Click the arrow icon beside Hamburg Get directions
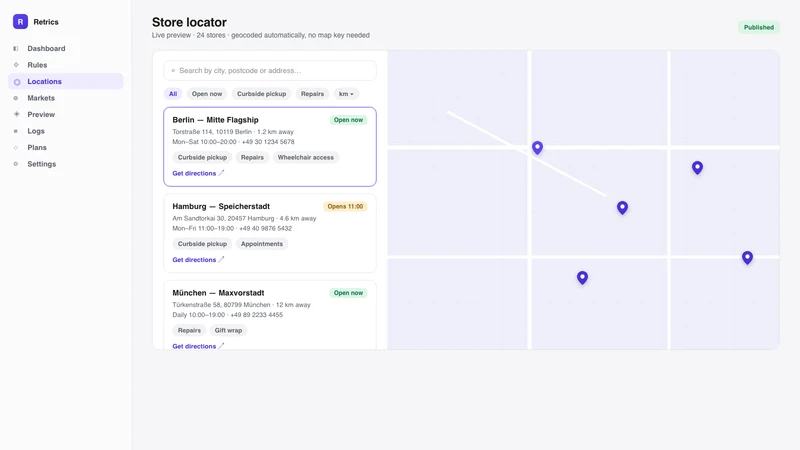Image resolution: width=800 pixels, height=450 pixels. 221,259
